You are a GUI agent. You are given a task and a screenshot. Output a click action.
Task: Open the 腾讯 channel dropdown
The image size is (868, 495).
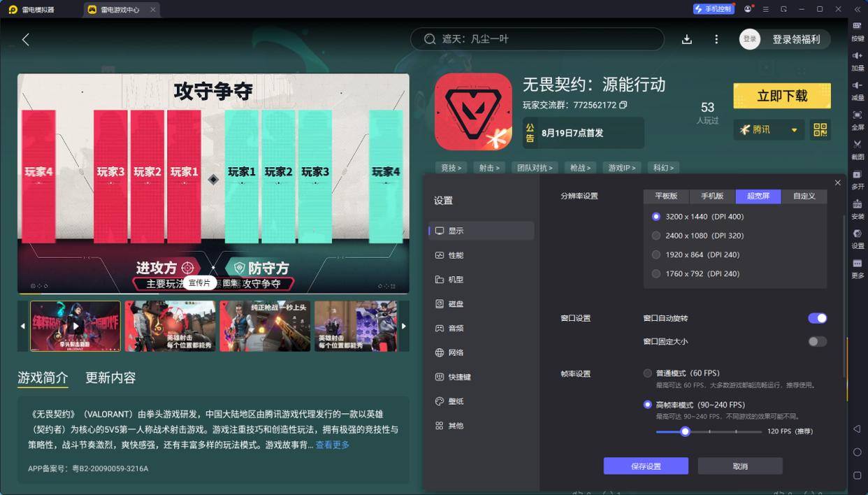coord(768,129)
